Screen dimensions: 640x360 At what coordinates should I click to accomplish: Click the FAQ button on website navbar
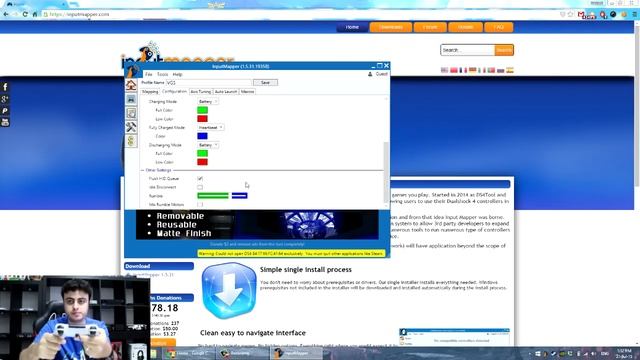tap(499, 27)
